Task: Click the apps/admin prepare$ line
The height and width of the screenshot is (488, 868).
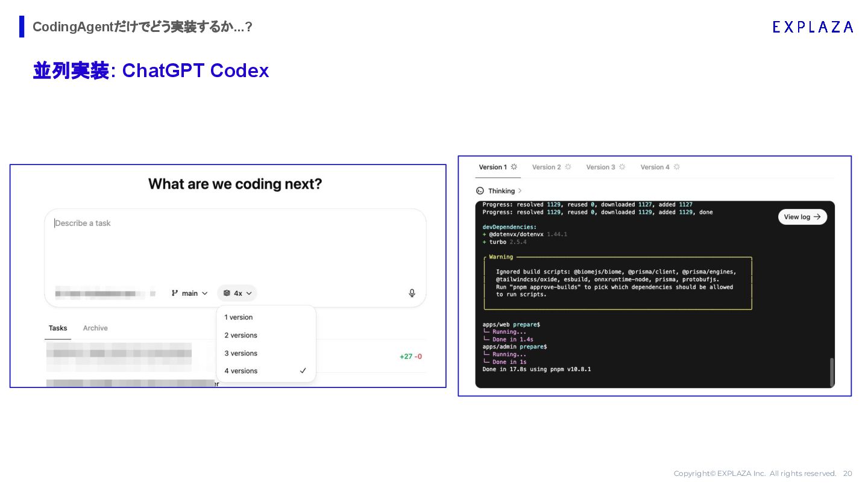Action: pos(515,347)
